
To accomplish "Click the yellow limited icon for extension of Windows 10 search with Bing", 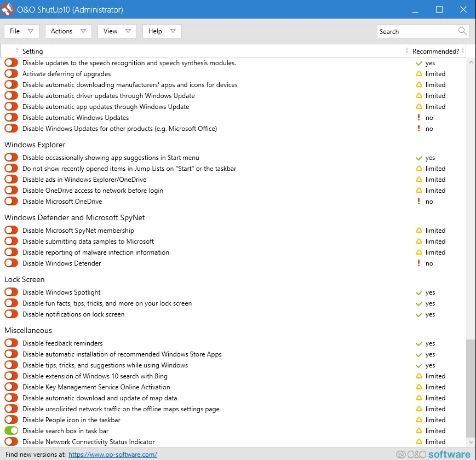I will (419, 376).
